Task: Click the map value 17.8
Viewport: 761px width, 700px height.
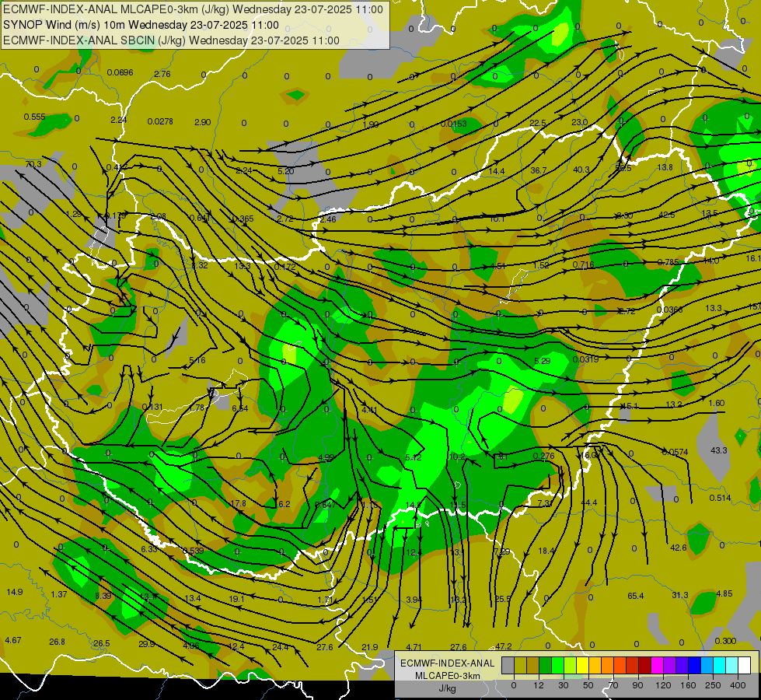Action: [x=239, y=503]
